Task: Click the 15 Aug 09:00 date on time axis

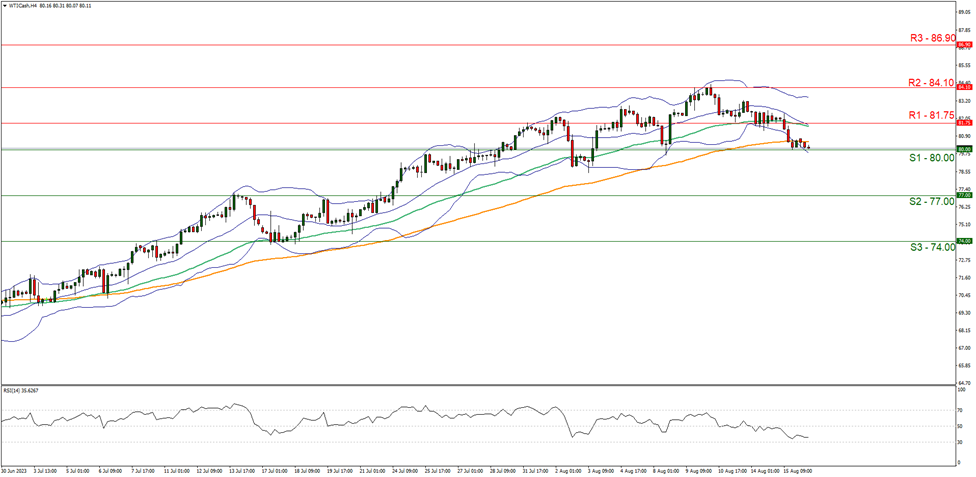Action: (797, 470)
